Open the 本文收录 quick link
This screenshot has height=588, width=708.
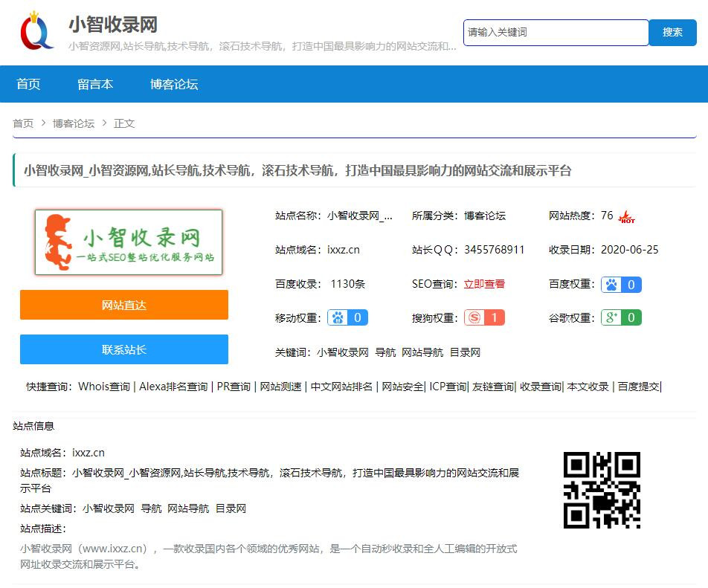pyautogui.click(x=588, y=387)
